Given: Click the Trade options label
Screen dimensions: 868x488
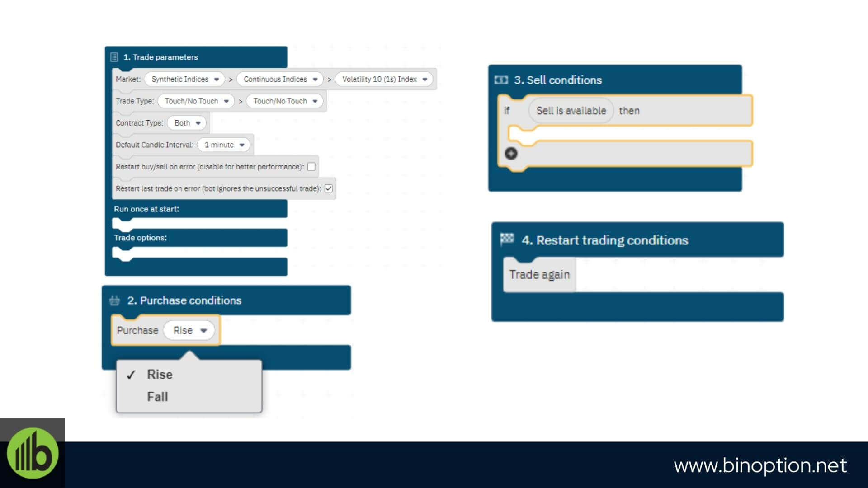Looking at the screenshot, I should pyautogui.click(x=140, y=238).
